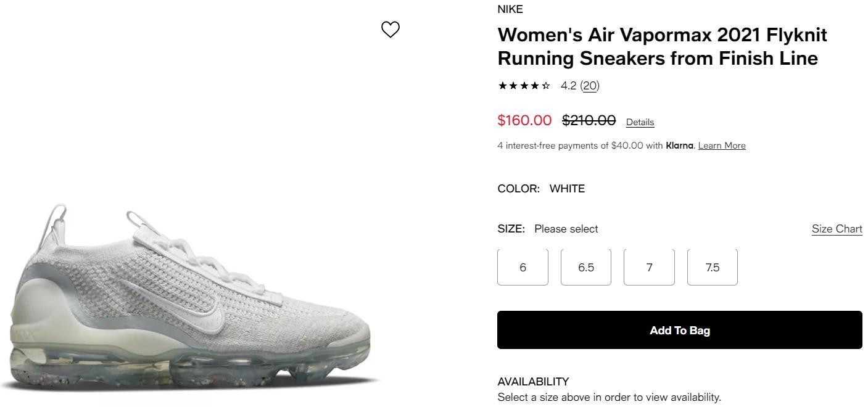
Task: Open the Size Chart
Action: point(837,228)
